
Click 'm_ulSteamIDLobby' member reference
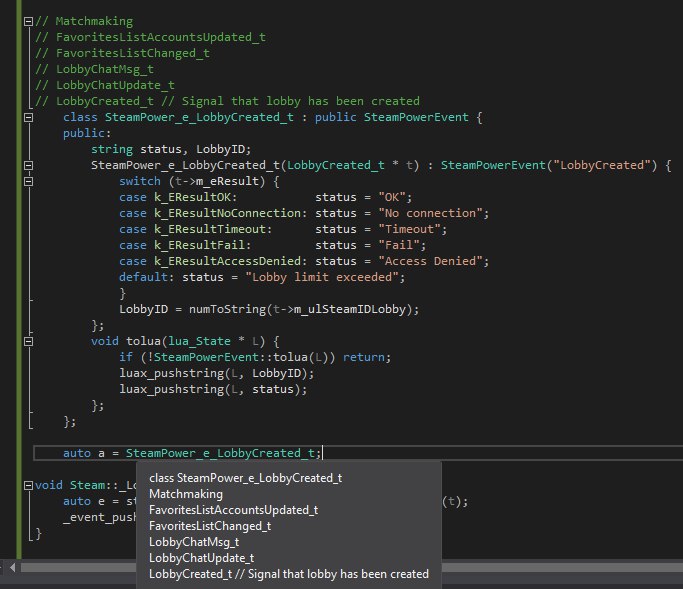[350, 309]
